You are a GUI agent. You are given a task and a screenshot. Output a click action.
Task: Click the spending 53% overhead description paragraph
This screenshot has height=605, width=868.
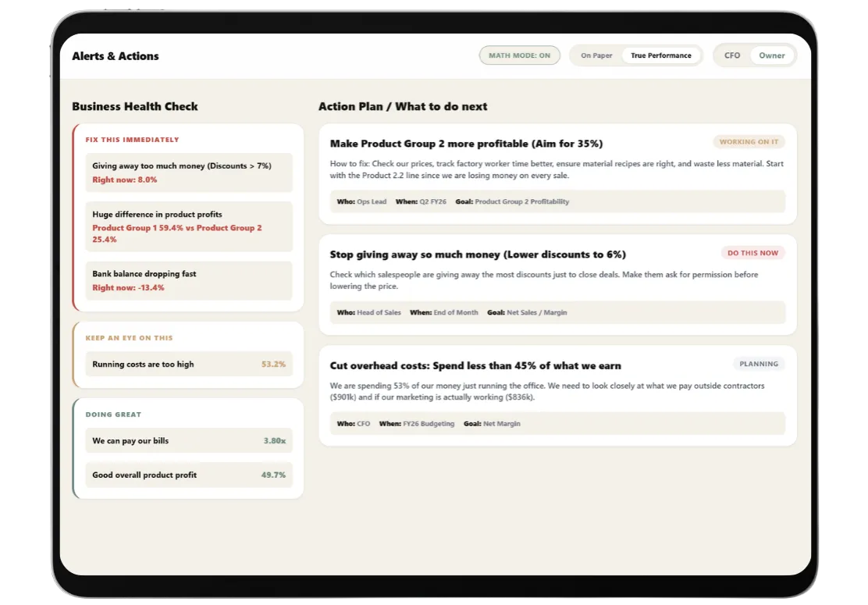point(547,391)
